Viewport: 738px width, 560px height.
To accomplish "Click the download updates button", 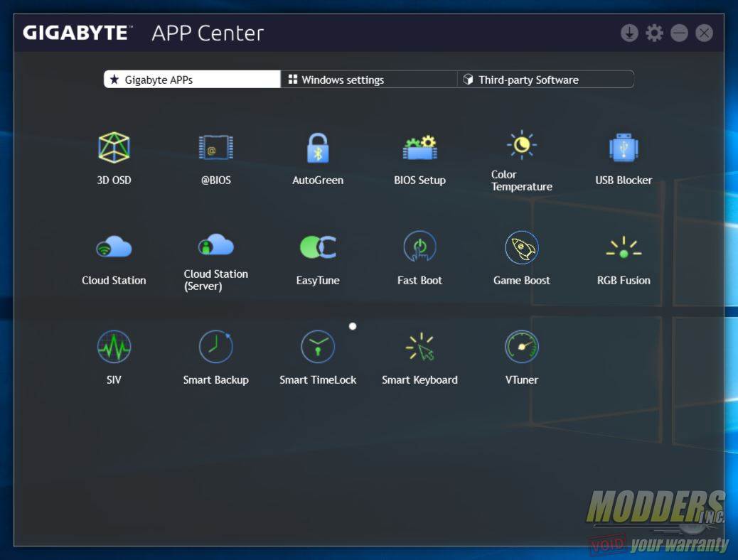I will pyautogui.click(x=629, y=32).
